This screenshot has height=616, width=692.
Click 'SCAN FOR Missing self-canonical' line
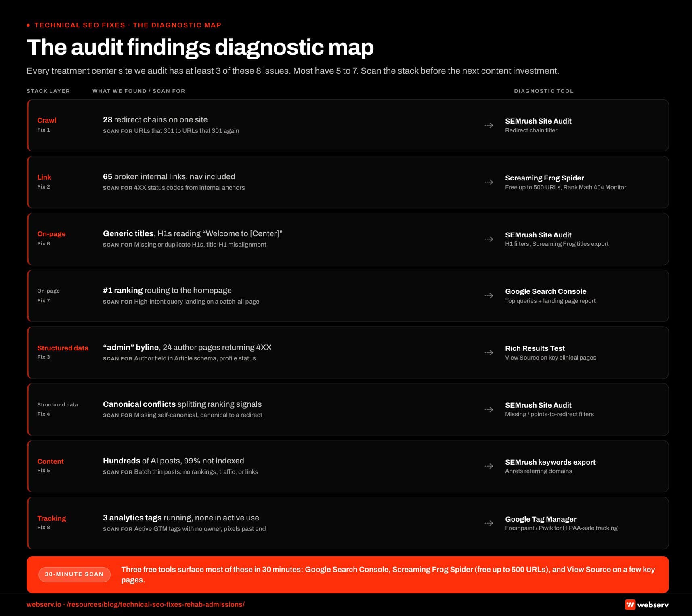click(182, 415)
